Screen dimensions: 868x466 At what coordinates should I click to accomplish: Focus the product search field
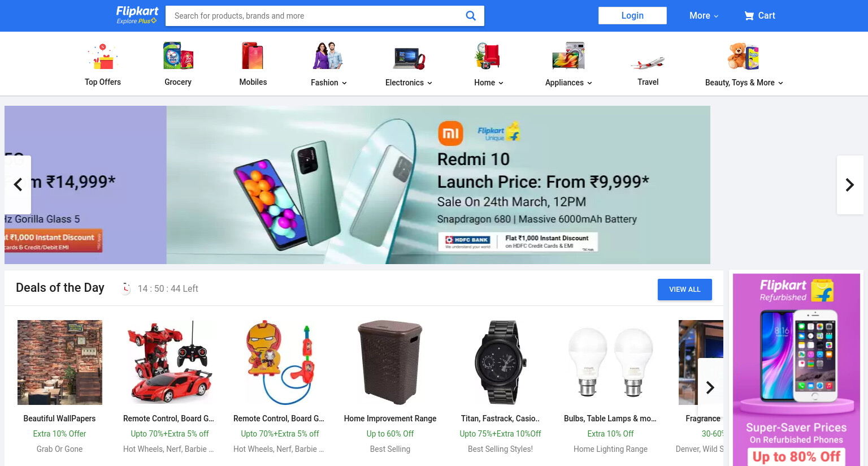pos(316,16)
